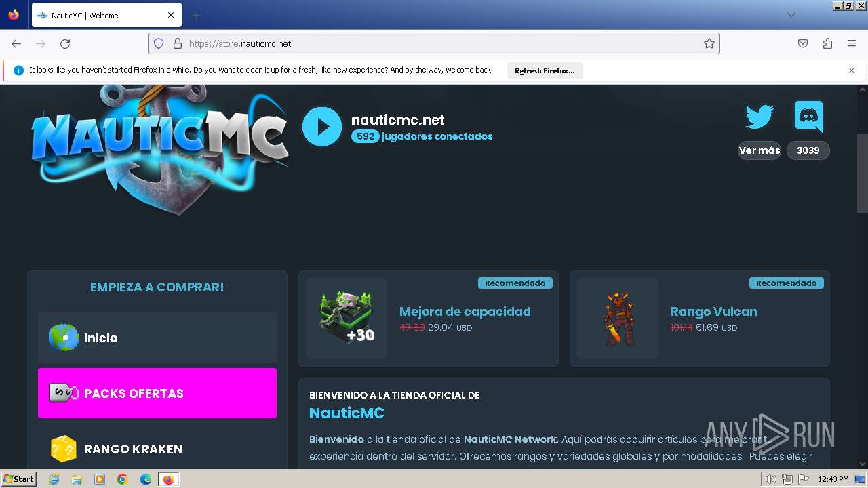Close the NauticMC Welcome tab
Viewport: 868px width, 488px height.
pyautogui.click(x=171, y=15)
